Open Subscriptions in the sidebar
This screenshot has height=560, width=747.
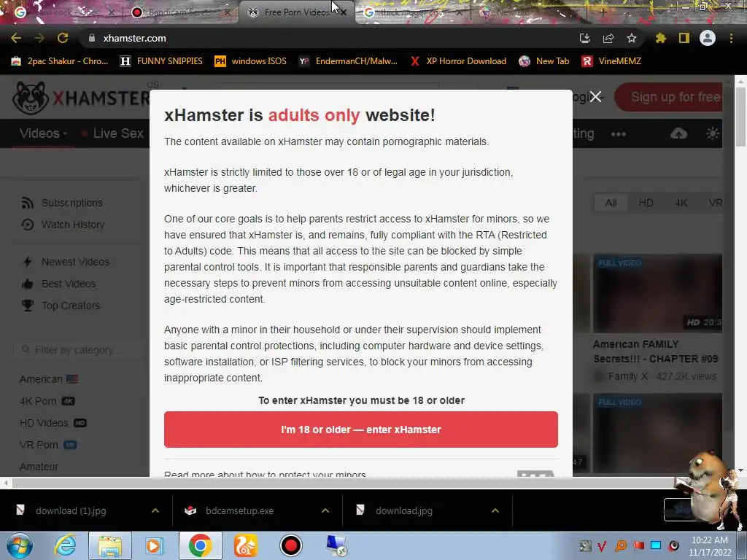click(x=63, y=203)
